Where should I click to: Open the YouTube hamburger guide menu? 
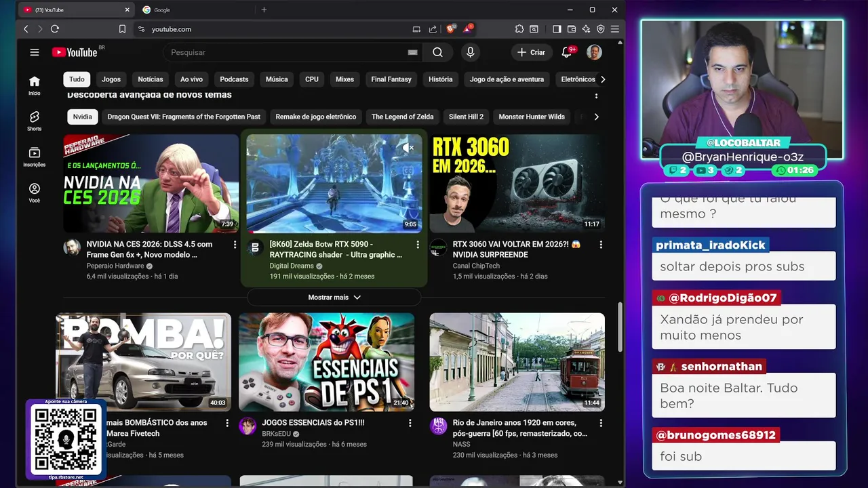point(35,52)
